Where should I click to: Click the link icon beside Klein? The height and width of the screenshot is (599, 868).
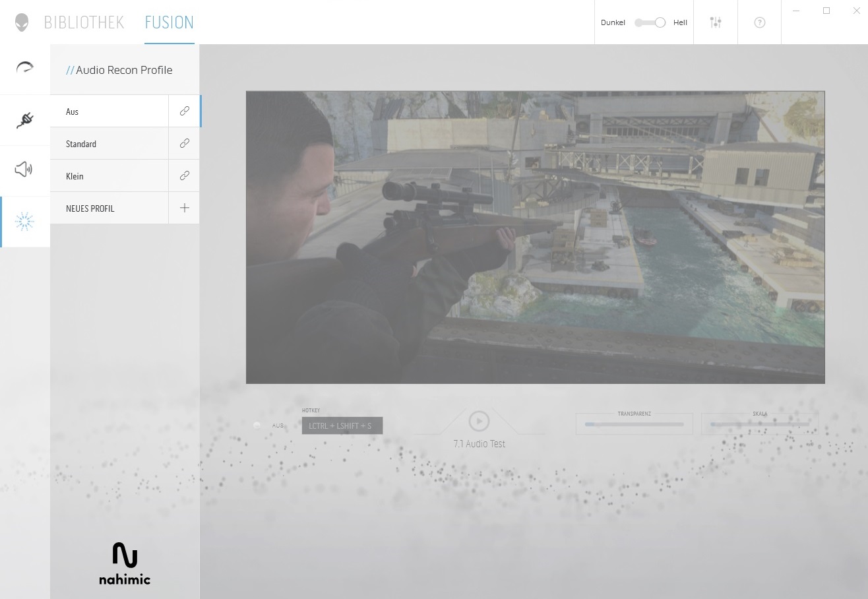(x=185, y=176)
